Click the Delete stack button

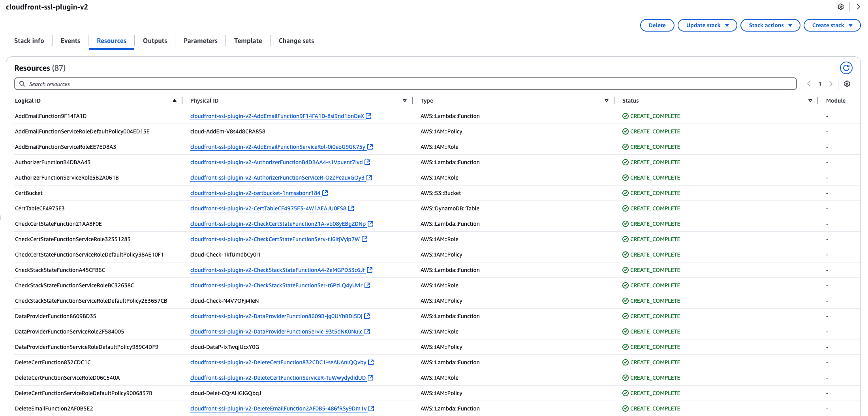657,25
